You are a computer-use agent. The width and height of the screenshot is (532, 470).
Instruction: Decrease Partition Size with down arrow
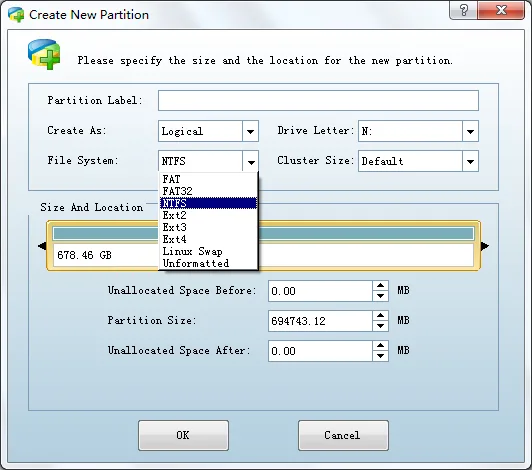380,326
